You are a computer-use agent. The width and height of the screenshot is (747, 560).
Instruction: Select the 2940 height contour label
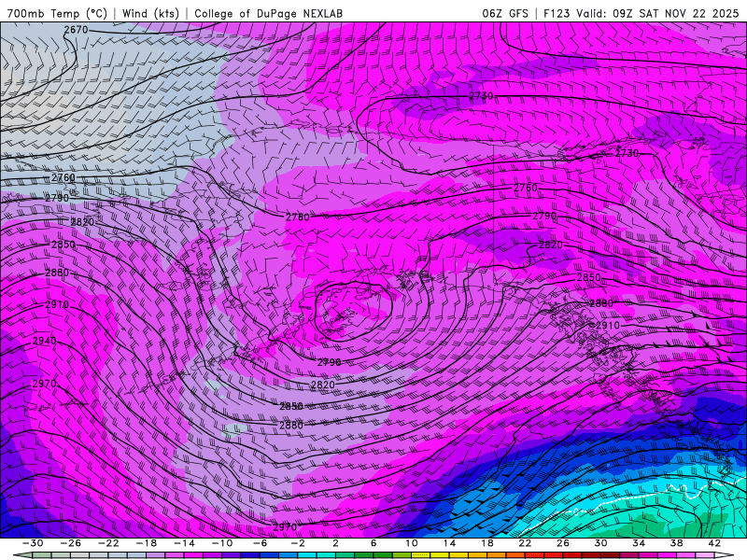(x=44, y=341)
